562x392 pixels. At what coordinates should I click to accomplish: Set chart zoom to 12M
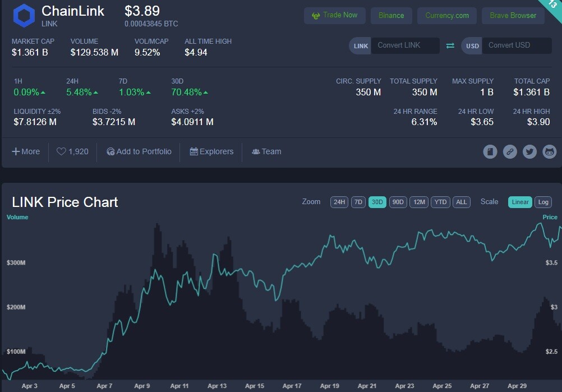coord(419,202)
